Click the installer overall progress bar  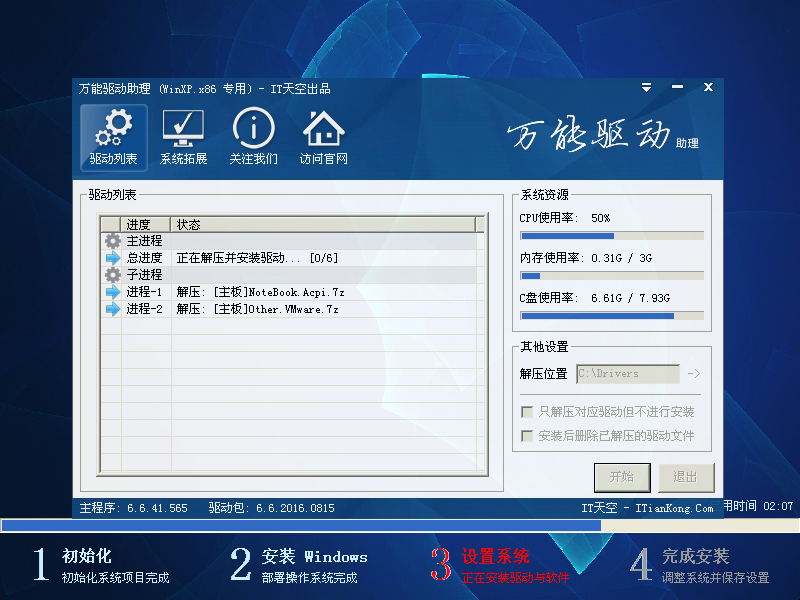click(400, 526)
